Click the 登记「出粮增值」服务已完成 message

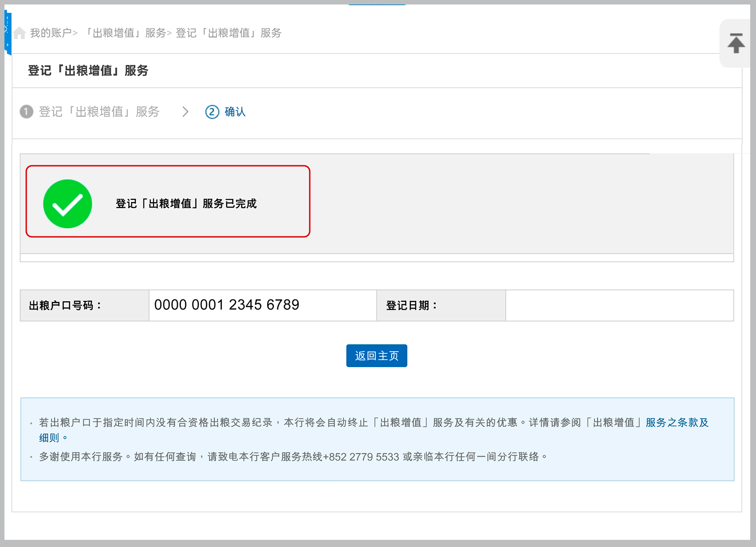(186, 204)
